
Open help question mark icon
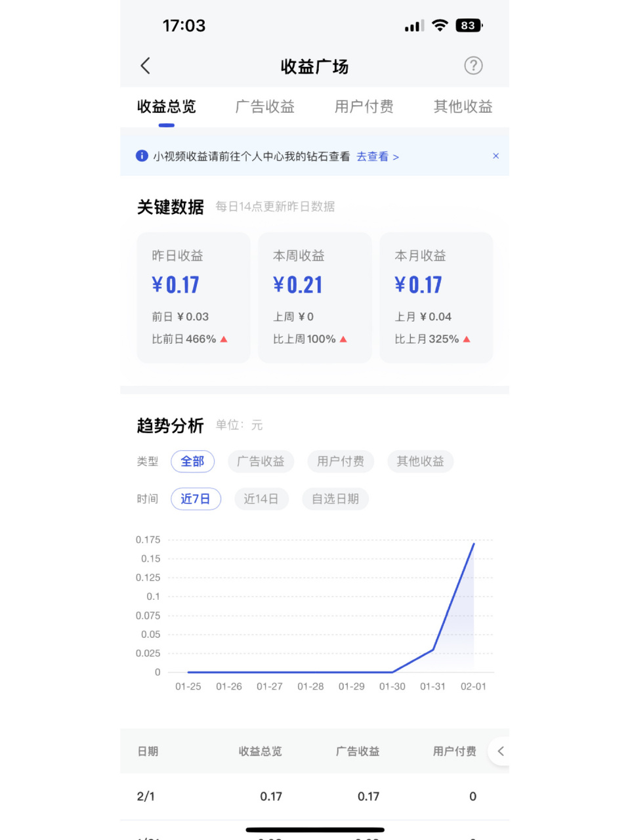coord(473,66)
